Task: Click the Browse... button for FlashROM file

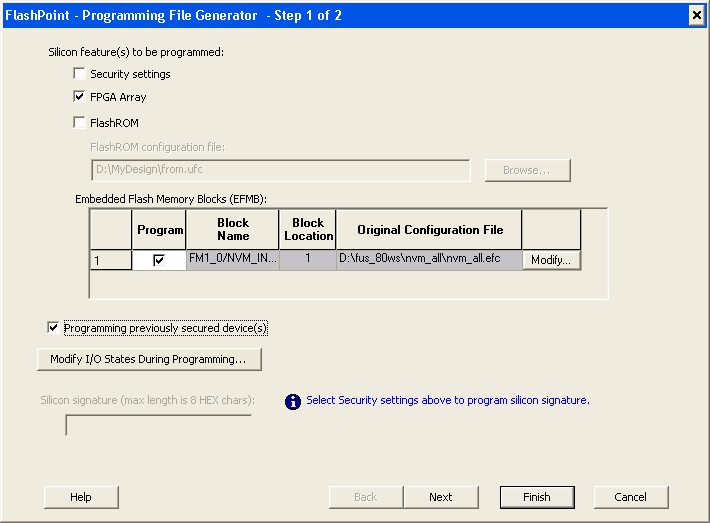Action: 528,170
